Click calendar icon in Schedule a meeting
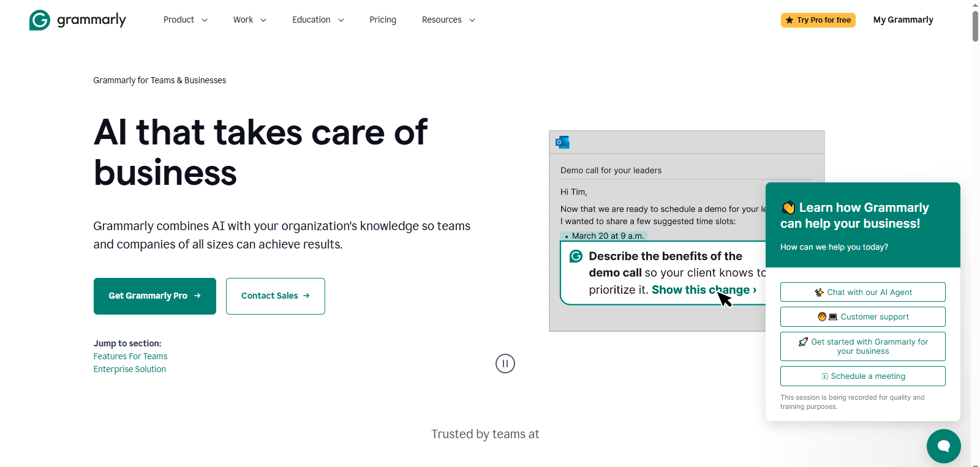The image size is (980, 467). pos(824,376)
